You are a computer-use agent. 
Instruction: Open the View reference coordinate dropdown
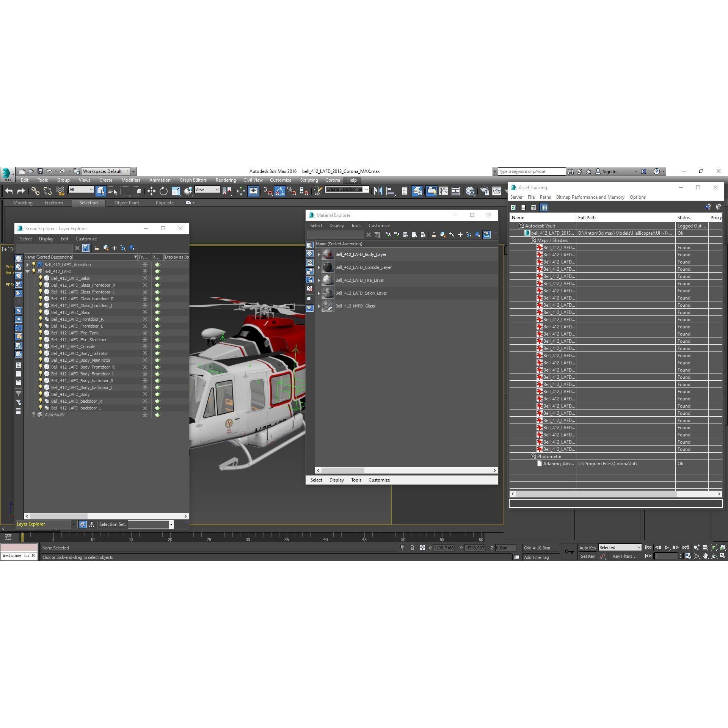tap(217, 190)
